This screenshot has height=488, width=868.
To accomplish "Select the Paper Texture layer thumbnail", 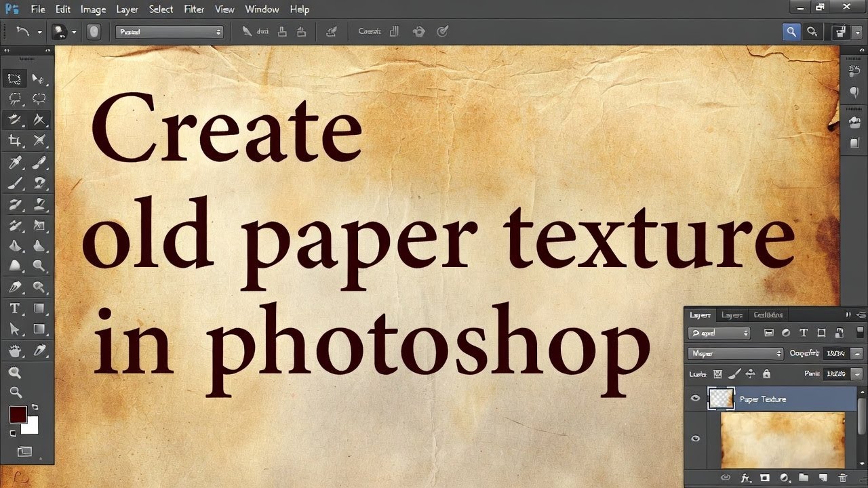I will (x=721, y=399).
